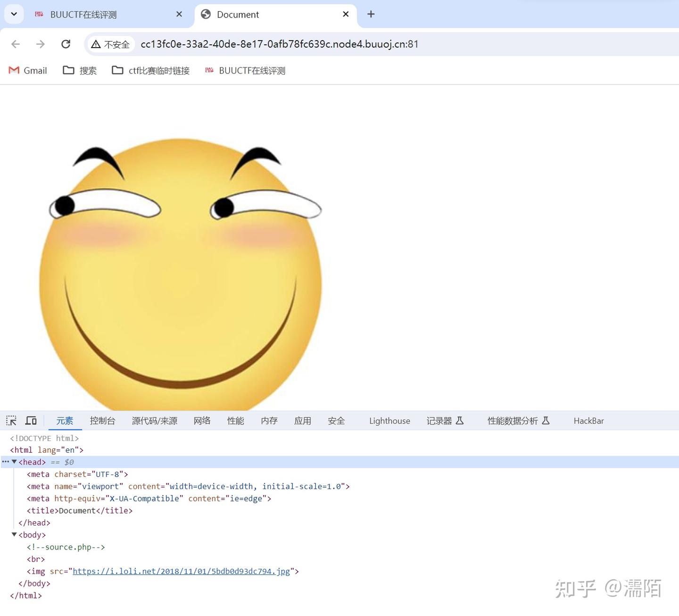Switch to the 内存 DevTools tab
Viewport: 679px width, 616px height.
pos(269,421)
